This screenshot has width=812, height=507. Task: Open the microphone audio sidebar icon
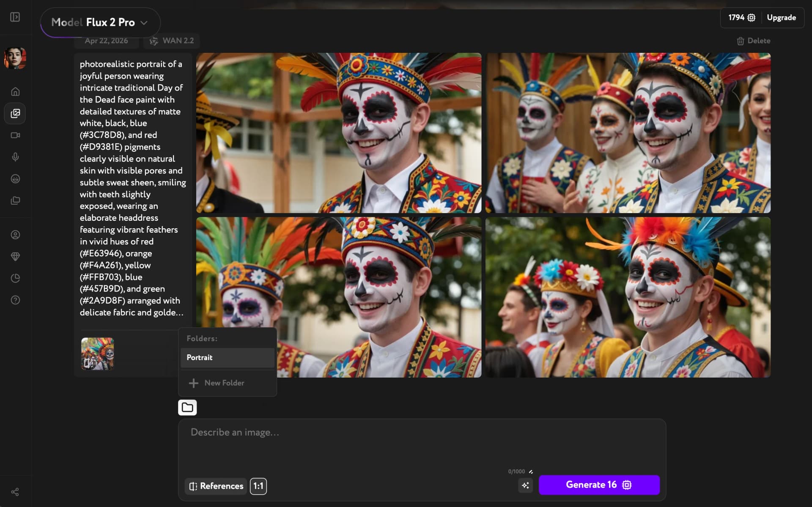[x=15, y=157]
